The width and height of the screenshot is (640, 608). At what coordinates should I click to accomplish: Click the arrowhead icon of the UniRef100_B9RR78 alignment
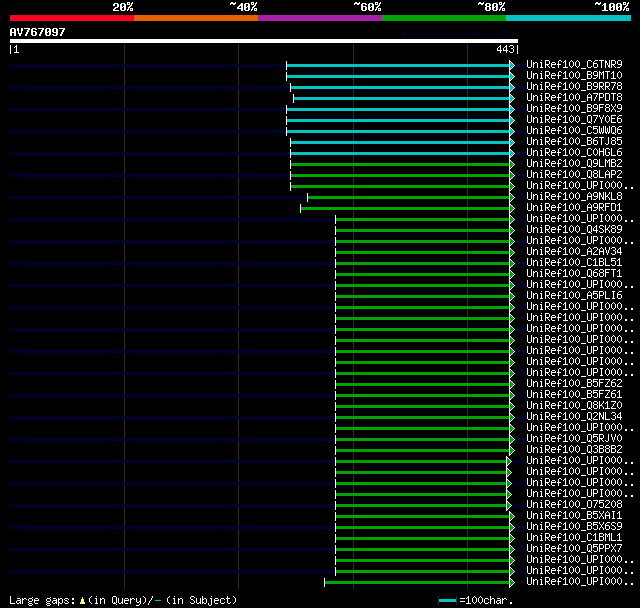(x=512, y=87)
